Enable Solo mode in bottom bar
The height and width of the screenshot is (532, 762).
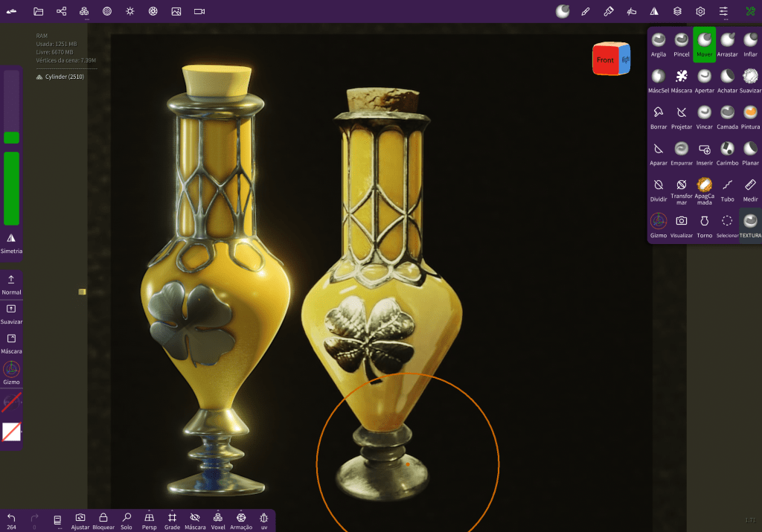[127, 520]
